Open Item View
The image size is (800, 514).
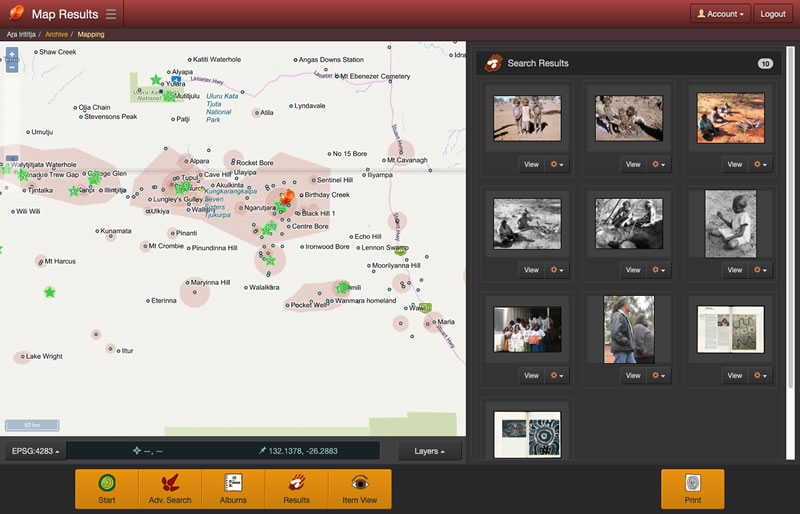[x=360, y=489]
